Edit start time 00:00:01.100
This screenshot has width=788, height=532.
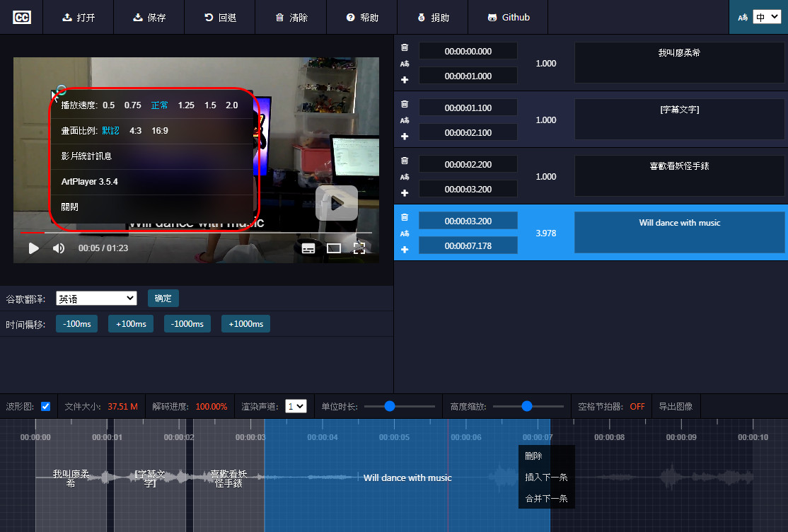pos(468,108)
